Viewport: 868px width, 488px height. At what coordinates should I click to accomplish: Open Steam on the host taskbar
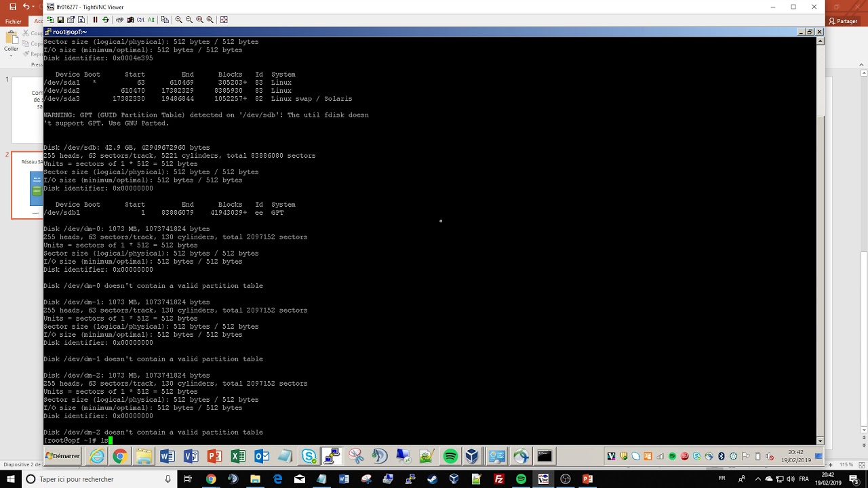(x=433, y=479)
